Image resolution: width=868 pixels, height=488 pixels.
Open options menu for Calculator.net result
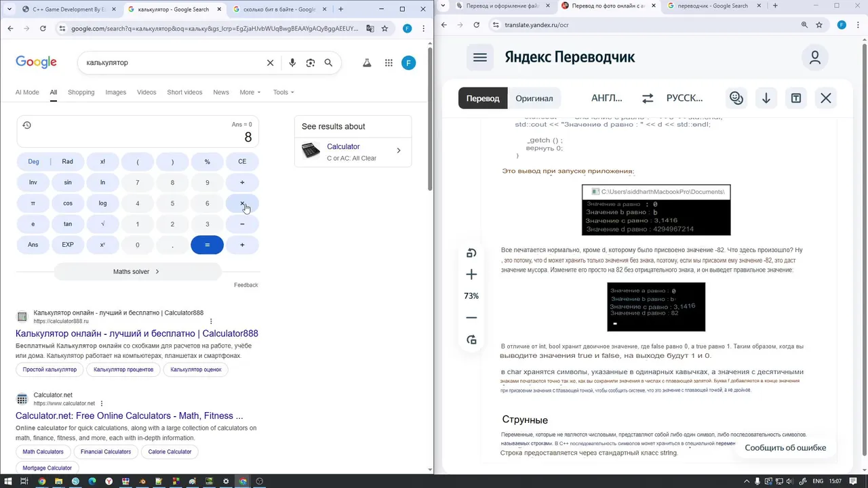coord(102,403)
